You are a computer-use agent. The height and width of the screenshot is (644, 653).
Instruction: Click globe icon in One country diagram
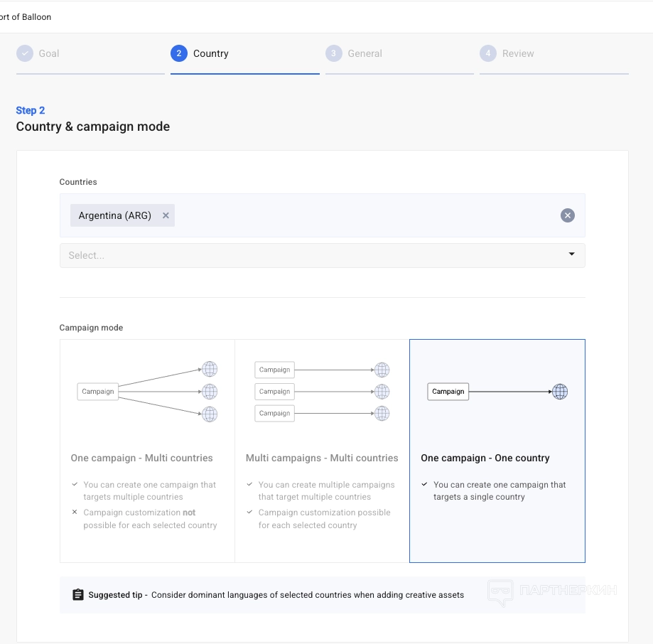click(560, 392)
